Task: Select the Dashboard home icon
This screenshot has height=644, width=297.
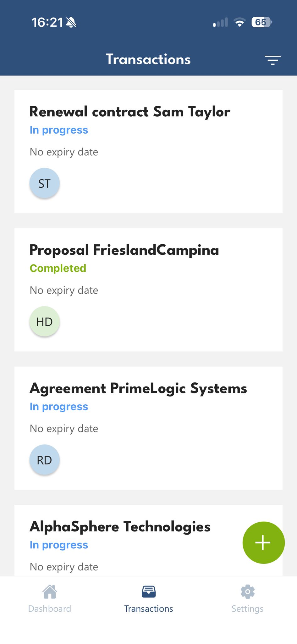Action: [50, 591]
